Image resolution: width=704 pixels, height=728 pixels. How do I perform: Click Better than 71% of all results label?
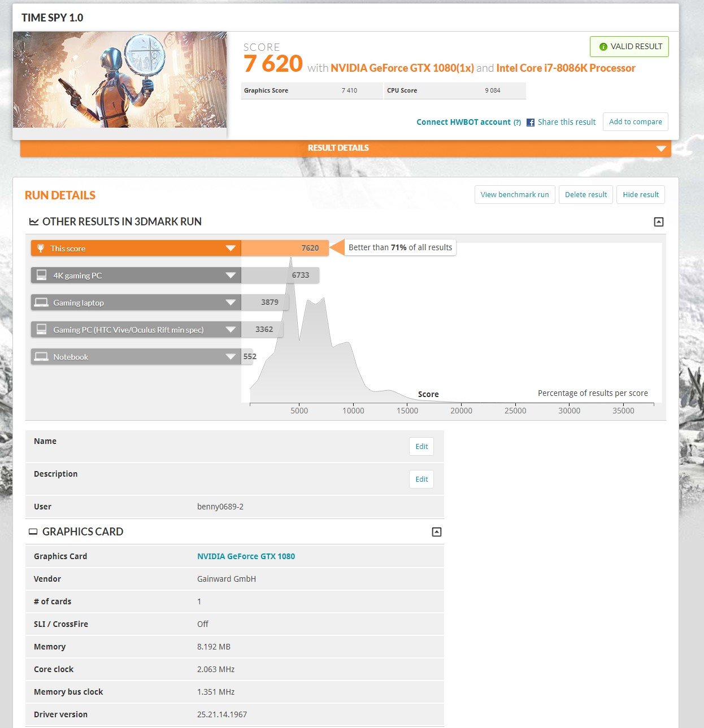(400, 247)
